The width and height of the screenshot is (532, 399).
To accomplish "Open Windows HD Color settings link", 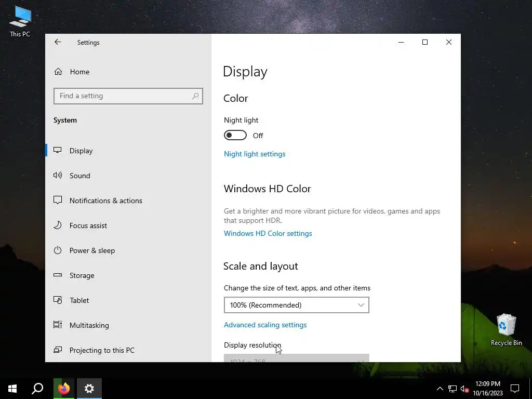I will [268, 233].
